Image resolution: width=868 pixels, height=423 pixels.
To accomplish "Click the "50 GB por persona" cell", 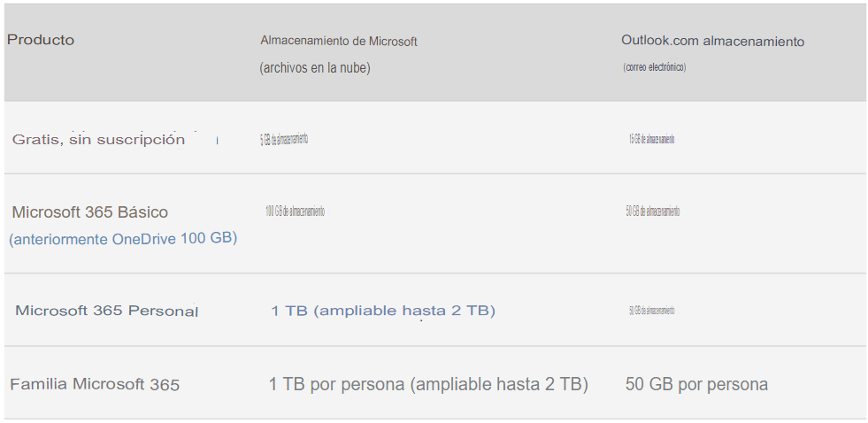I will (x=696, y=385).
